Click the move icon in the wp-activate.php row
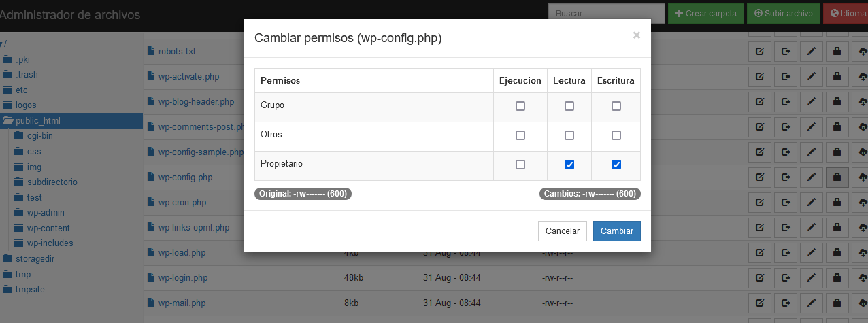The image size is (868, 323). 786,76
